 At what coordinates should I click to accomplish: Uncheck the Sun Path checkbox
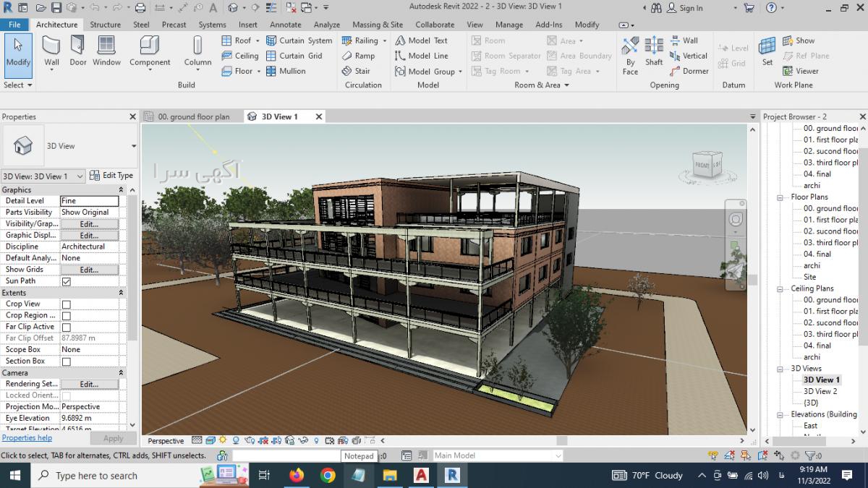[67, 281]
